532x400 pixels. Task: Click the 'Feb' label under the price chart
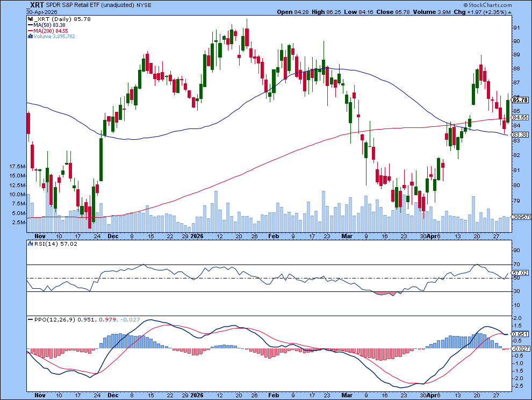pos(274,236)
